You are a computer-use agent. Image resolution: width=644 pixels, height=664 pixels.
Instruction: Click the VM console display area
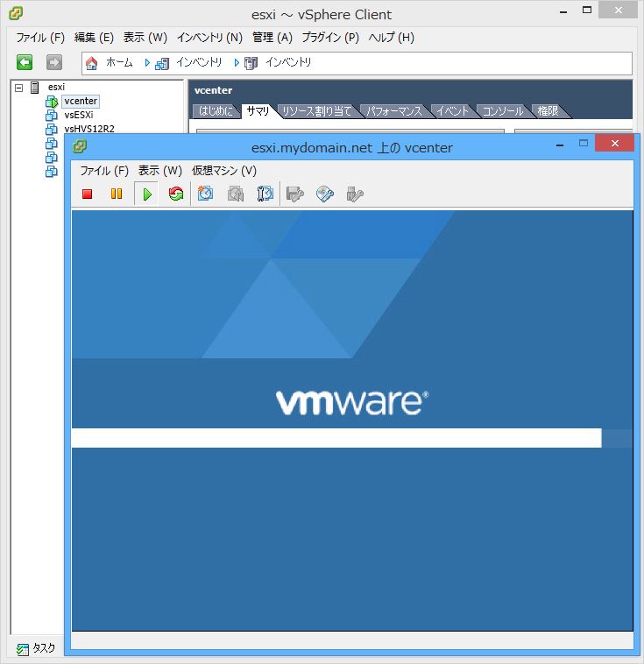point(352,420)
